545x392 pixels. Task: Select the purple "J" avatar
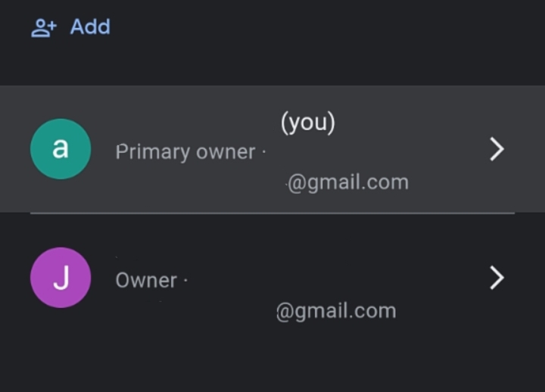pos(61,278)
